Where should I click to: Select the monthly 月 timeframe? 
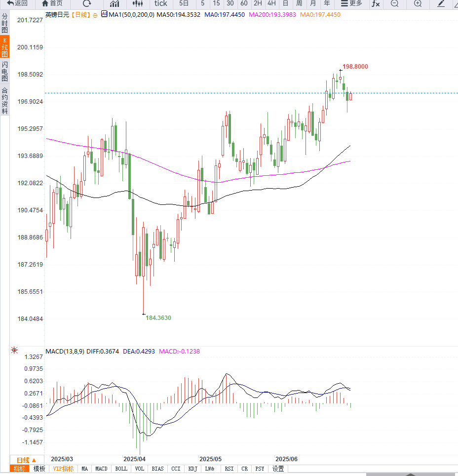[x=313, y=3]
